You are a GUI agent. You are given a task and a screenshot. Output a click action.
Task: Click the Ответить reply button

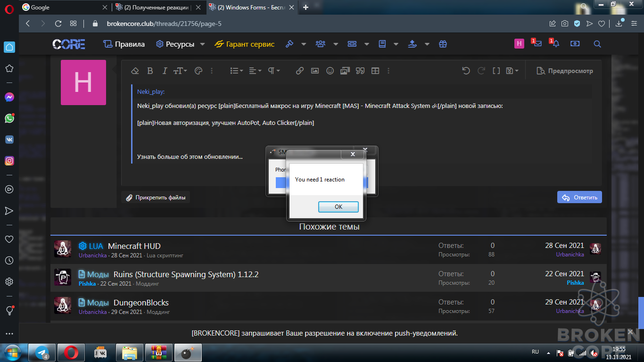(x=579, y=197)
